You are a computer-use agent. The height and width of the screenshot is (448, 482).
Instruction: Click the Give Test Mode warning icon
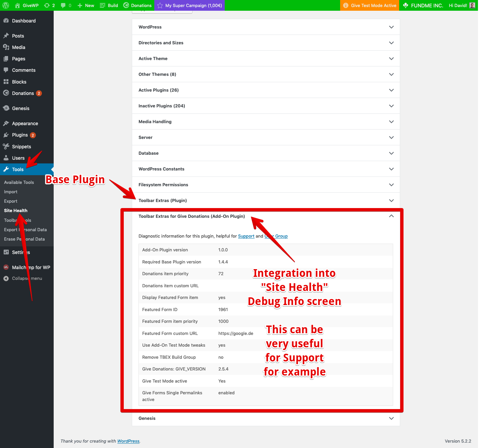tap(345, 5)
